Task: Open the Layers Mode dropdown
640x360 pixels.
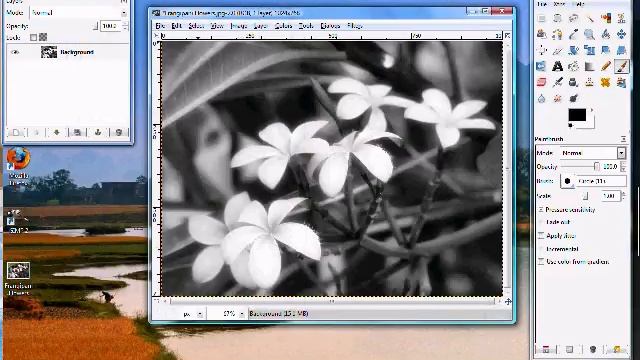Action: pos(79,13)
